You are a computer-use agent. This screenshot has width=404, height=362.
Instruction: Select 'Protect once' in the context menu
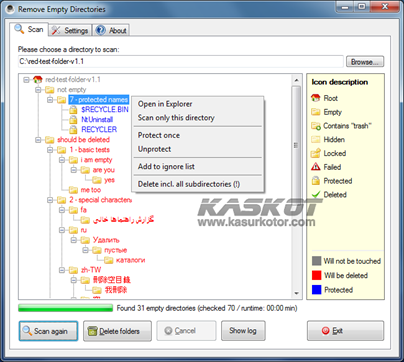click(x=198, y=135)
